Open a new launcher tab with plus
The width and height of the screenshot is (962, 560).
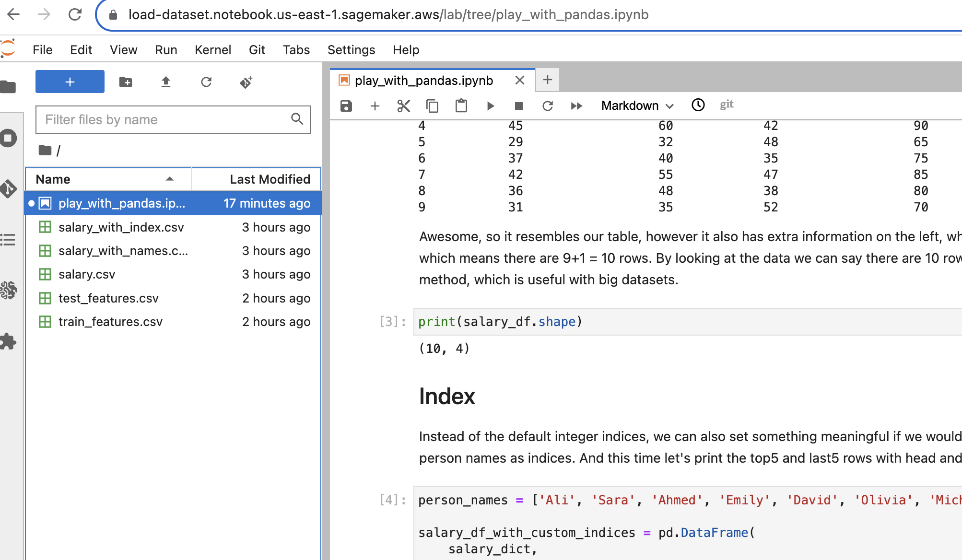(x=548, y=80)
